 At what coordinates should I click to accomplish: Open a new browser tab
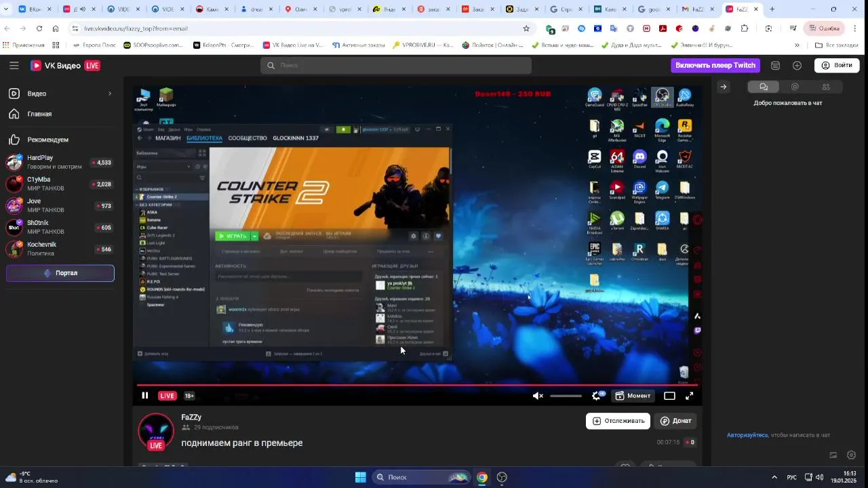click(x=772, y=9)
